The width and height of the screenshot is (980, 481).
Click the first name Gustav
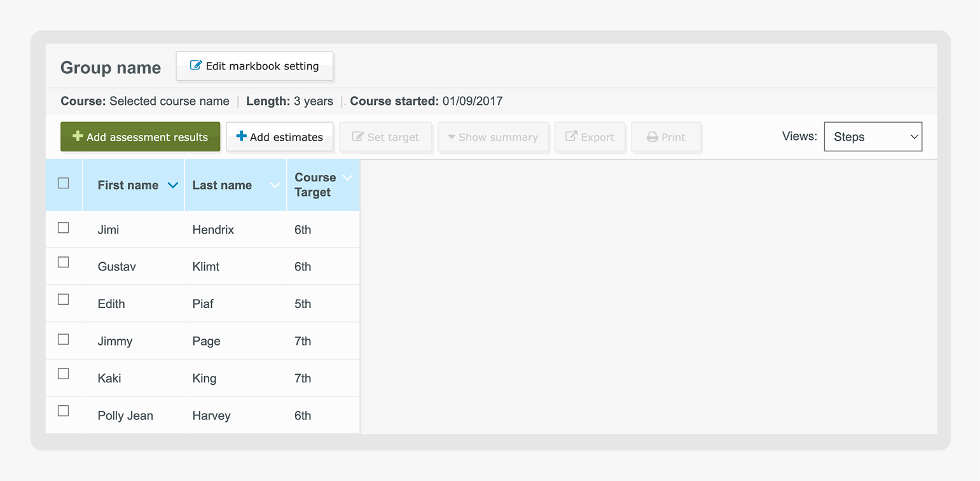[x=116, y=267]
